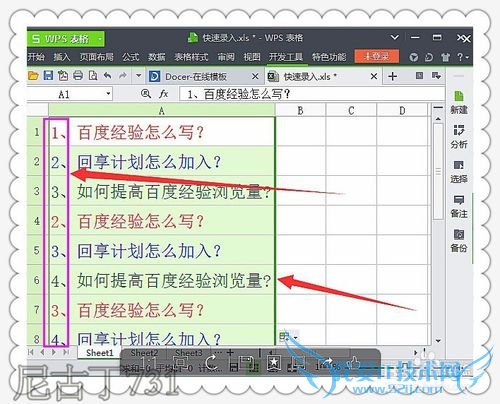Image resolution: width=500 pixels, height=404 pixels.
Task: Click vertical scrollbar up arrow
Action: tap(438, 119)
